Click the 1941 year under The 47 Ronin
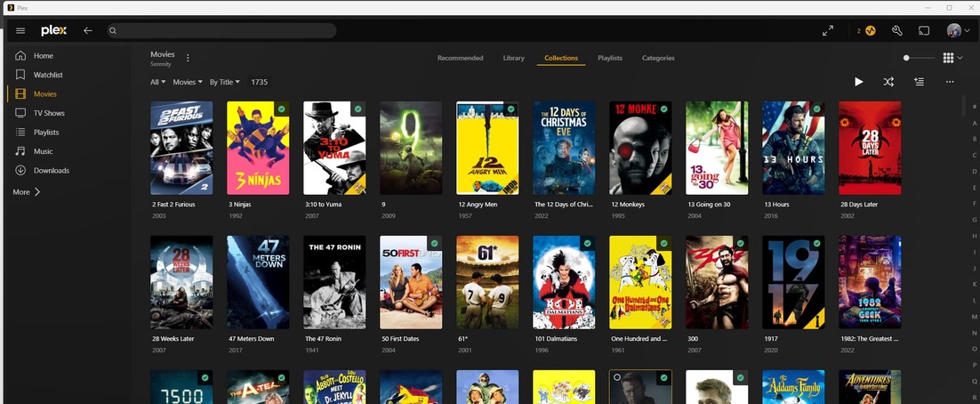Image resolution: width=980 pixels, height=404 pixels. point(312,351)
